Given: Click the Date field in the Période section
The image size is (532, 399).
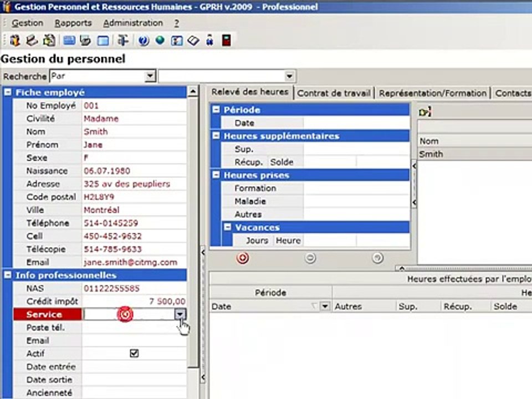Looking at the screenshot, I should pyautogui.click(x=356, y=123).
